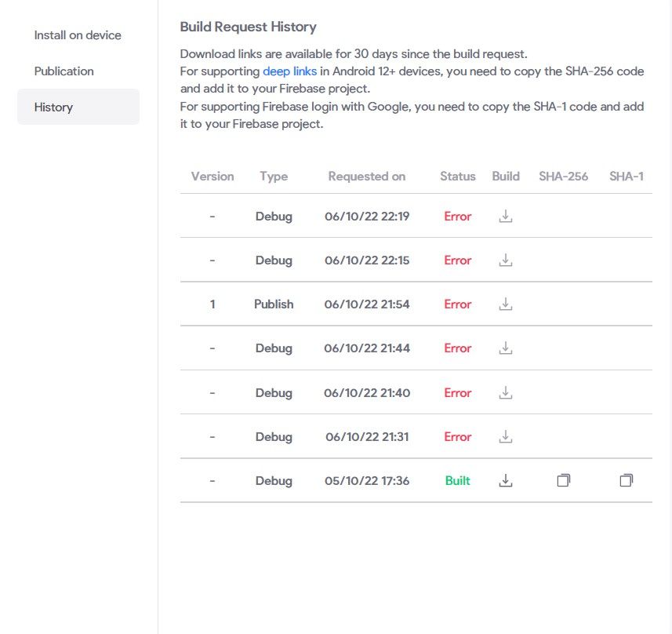This screenshot has height=634, width=672.
Task: Click the date 06/10/22 21:40
Action: point(367,392)
